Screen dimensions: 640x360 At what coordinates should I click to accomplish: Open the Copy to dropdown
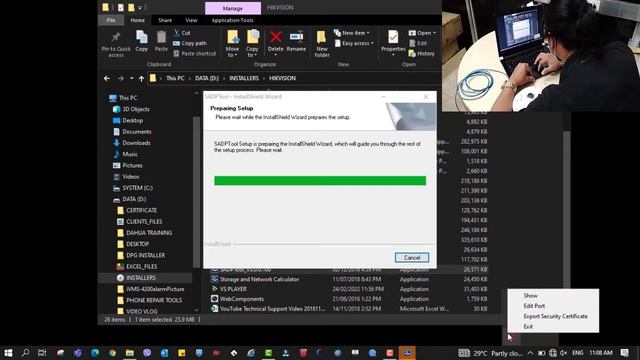tap(252, 52)
